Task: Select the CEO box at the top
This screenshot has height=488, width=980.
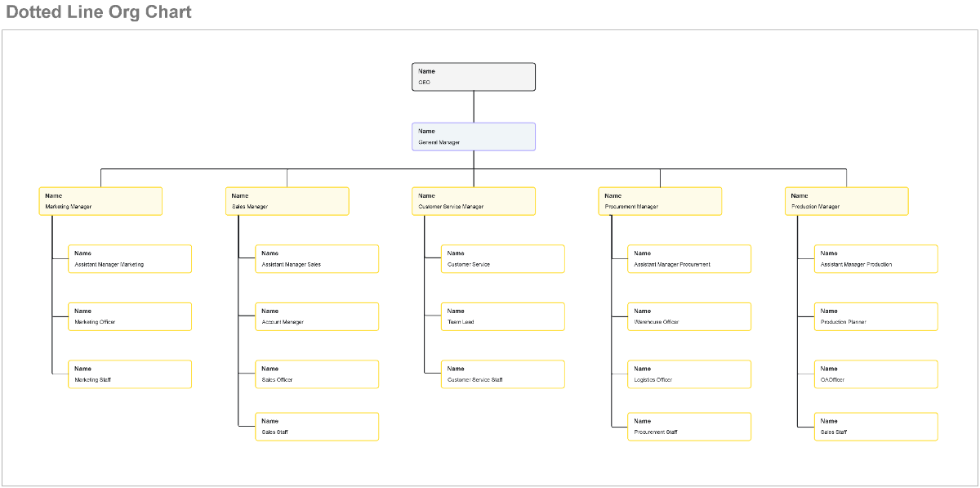Action: click(474, 76)
